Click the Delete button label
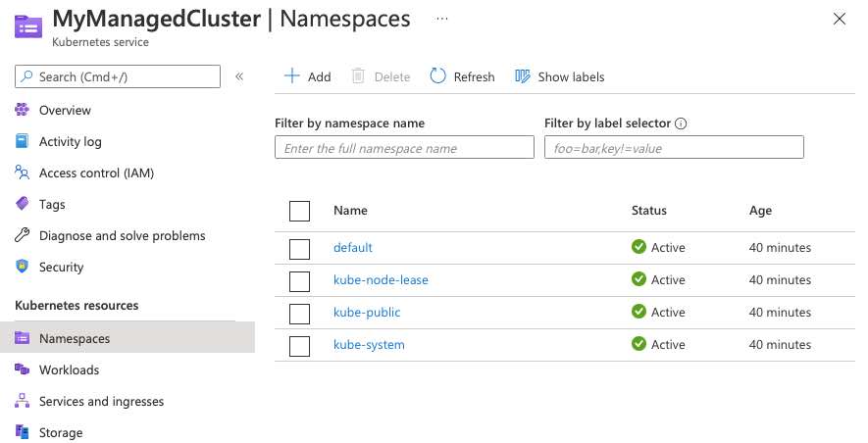 [x=392, y=76]
